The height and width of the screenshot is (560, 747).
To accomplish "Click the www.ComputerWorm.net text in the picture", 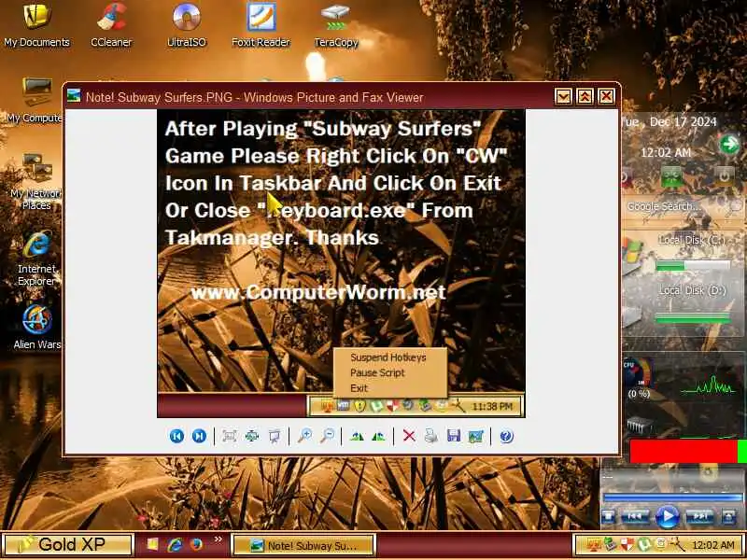I will pyautogui.click(x=318, y=292).
